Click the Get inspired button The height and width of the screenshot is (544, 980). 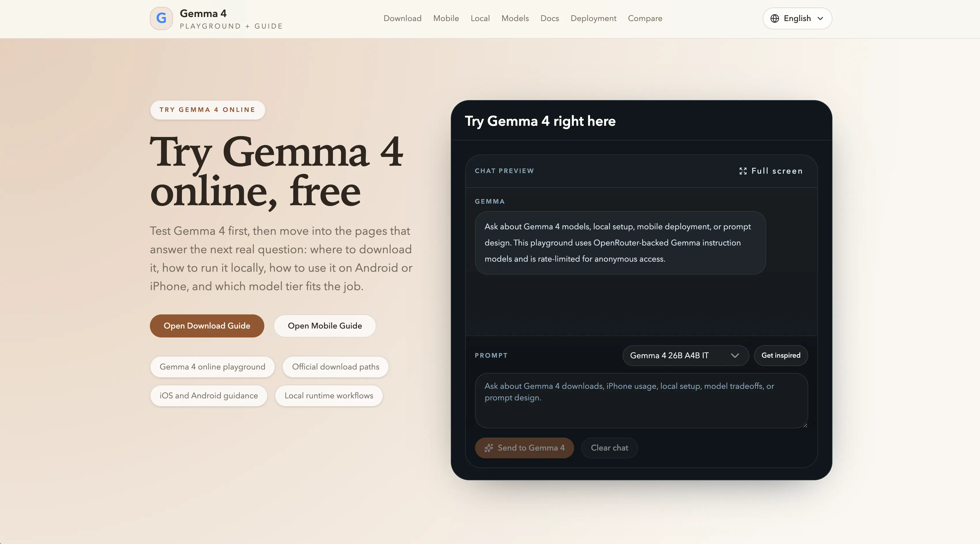coord(781,355)
